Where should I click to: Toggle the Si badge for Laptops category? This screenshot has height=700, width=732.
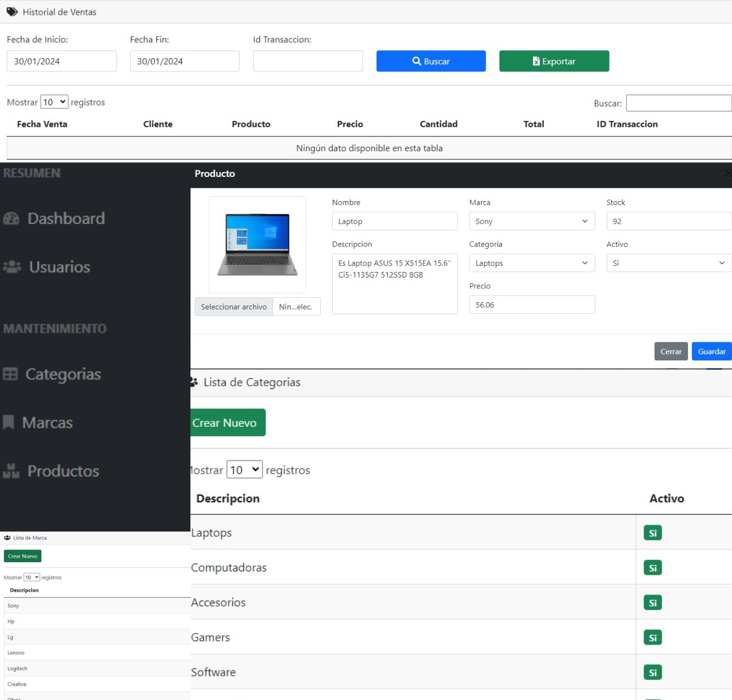click(652, 533)
